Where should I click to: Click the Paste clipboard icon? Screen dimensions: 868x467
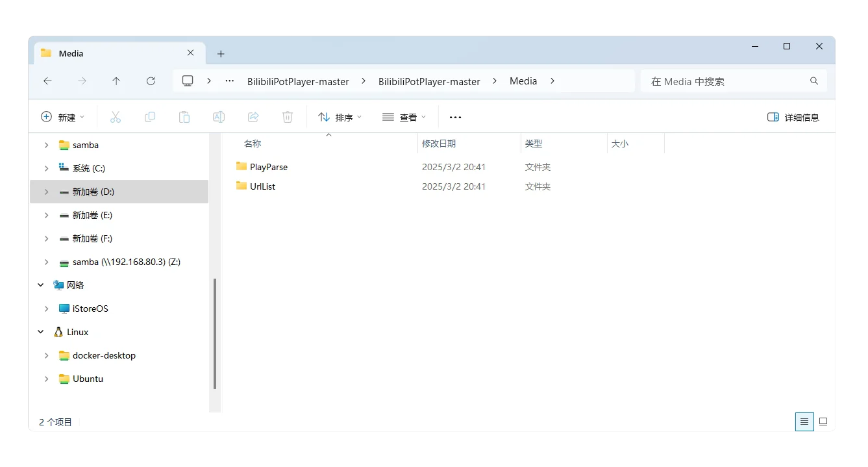[184, 117]
